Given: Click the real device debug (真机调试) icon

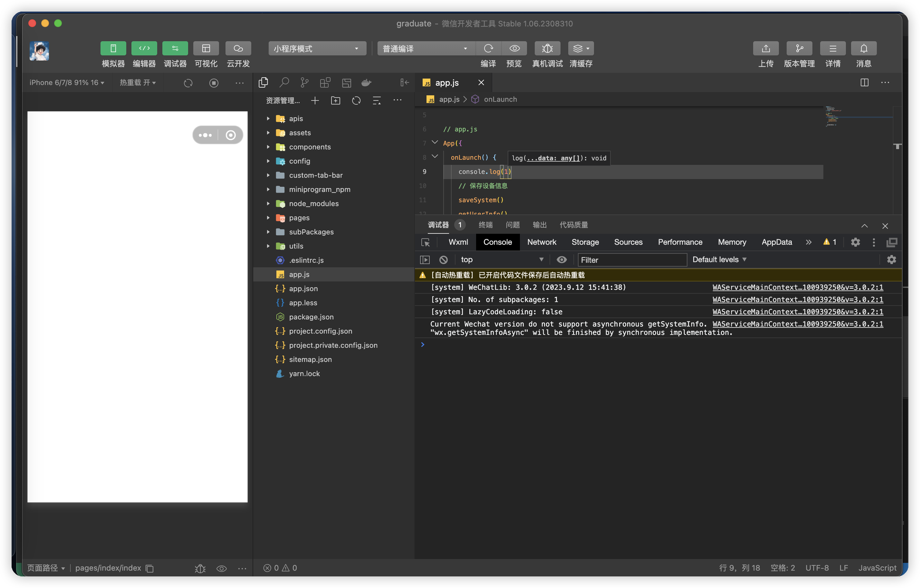Looking at the screenshot, I should point(547,49).
